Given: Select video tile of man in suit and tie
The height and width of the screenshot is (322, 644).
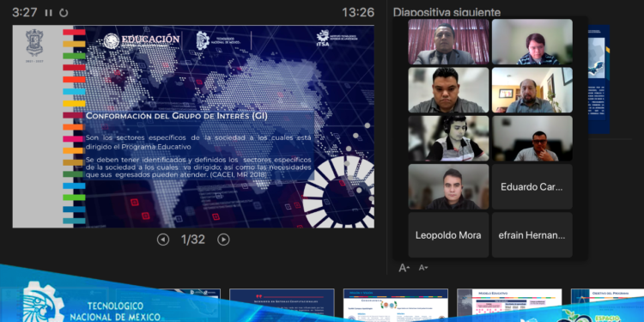Looking at the screenshot, I should click(448, 42).
